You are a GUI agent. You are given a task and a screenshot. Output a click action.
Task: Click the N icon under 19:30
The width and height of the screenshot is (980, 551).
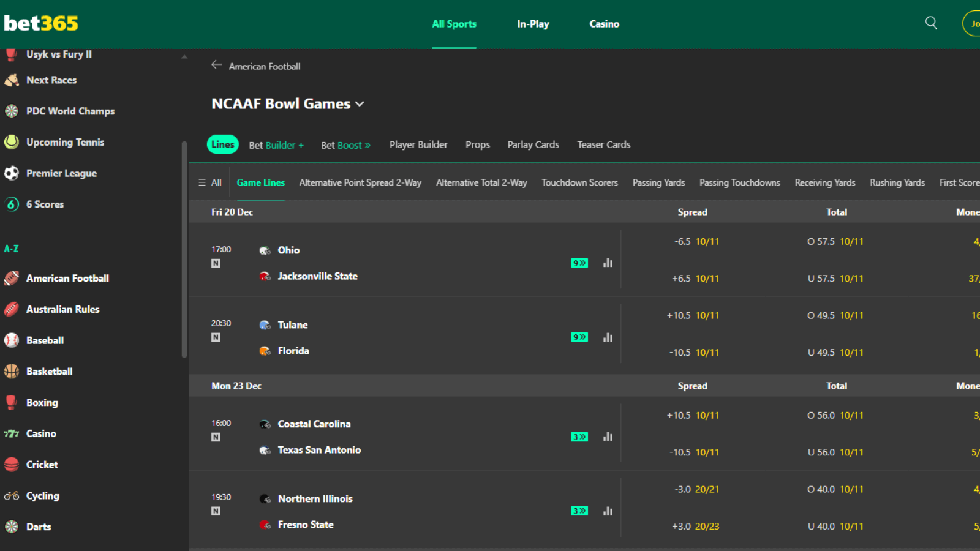[216, 511]
